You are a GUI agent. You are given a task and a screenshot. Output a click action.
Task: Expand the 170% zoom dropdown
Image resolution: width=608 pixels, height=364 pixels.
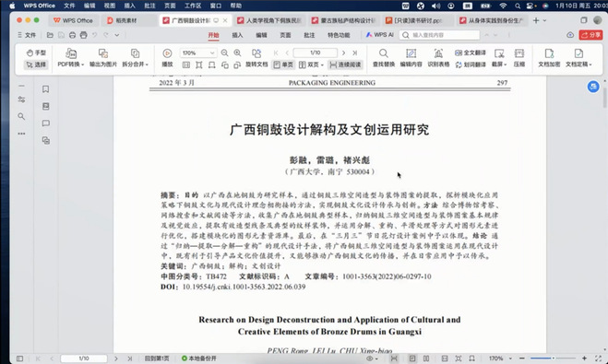point(212,53)
